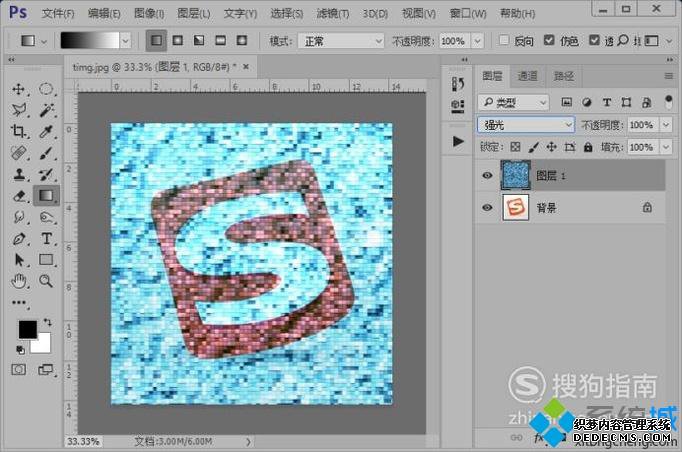
Task: Lock layer position
Action: tap(552, 147)
